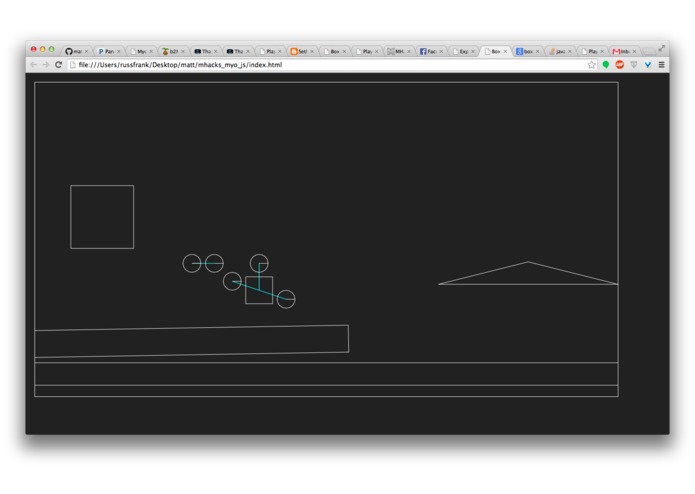Close the Google box search tab
Viewport: 695px width, 494px height.
click(x=538, y=51)
